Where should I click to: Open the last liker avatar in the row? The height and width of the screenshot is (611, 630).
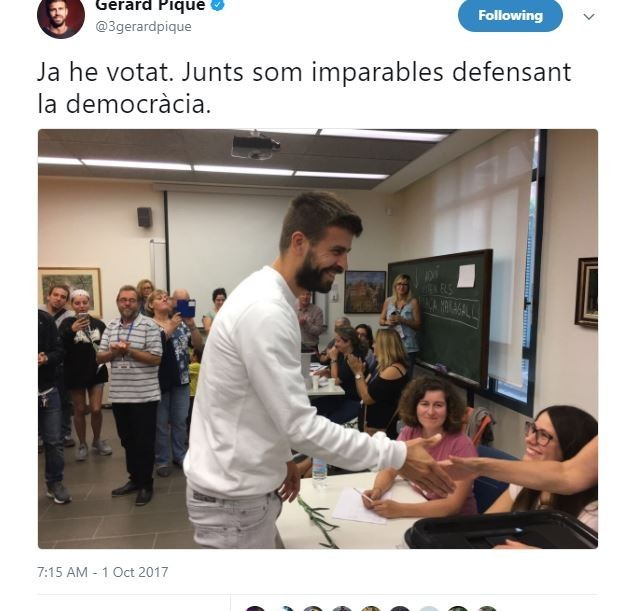coord(487,608)
